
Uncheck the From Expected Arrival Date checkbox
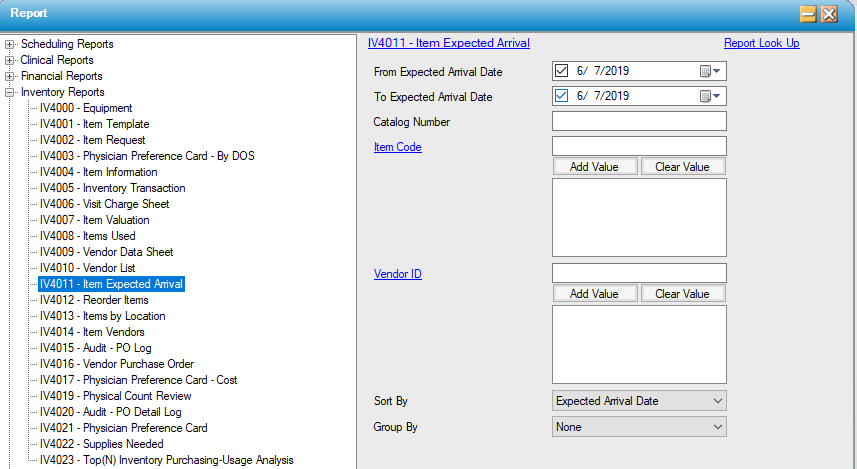pos(561,72)
